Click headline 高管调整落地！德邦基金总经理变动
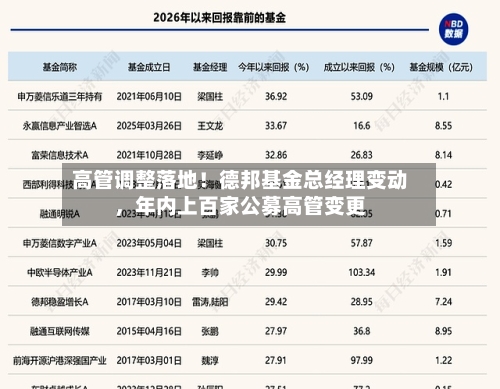500x389 pixels. pyautogui.click(x=240, y=180)
